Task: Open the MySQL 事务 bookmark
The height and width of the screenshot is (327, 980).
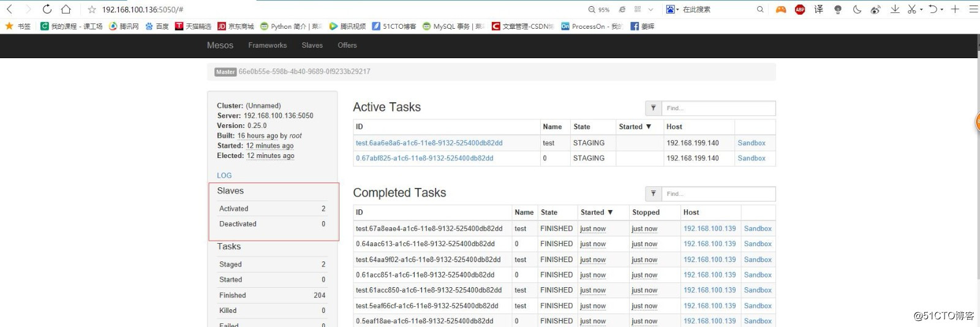Action: click(x=454, y=26)
